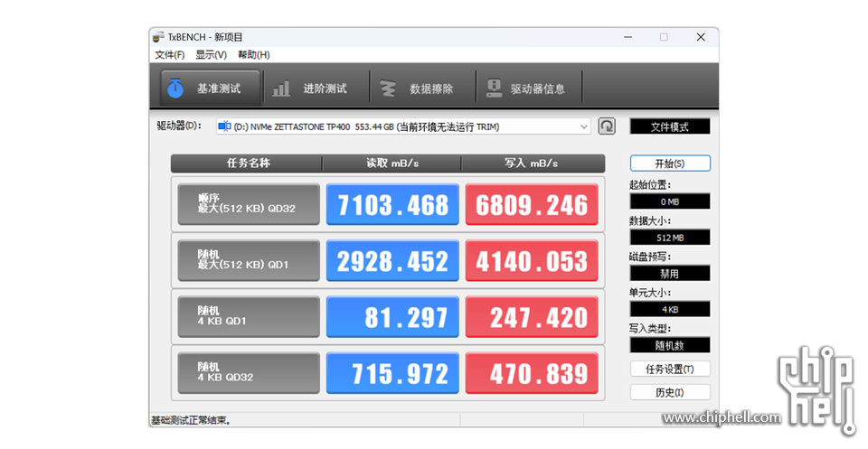This screenshot has height=449, width=868.
Task: Click the bar chart icon for 进阶测试
Action: 282,89
